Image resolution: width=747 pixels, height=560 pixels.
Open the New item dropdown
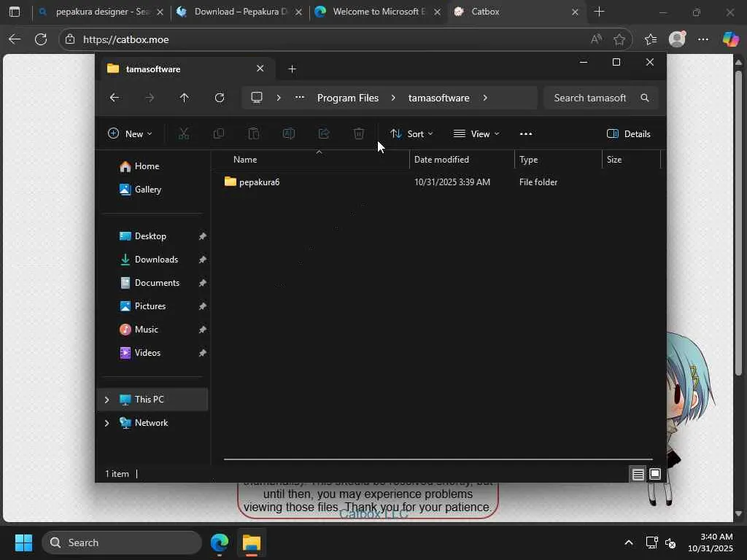pos(130,134)
